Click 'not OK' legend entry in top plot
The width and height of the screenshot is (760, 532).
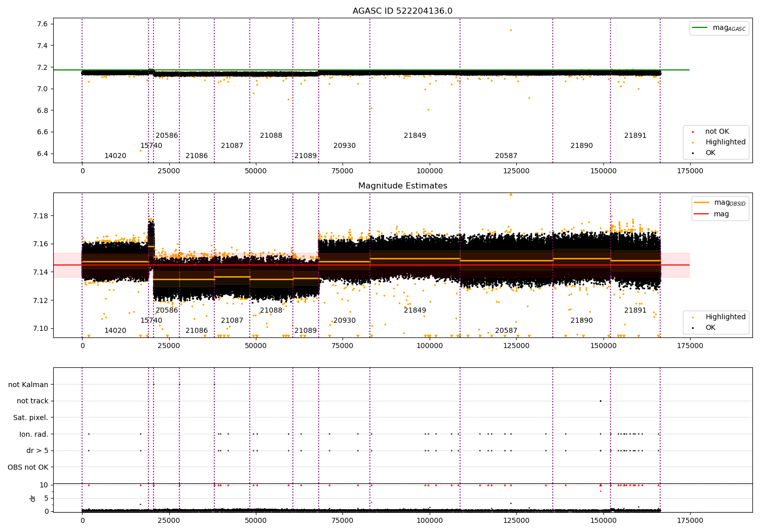coord(711,132)
